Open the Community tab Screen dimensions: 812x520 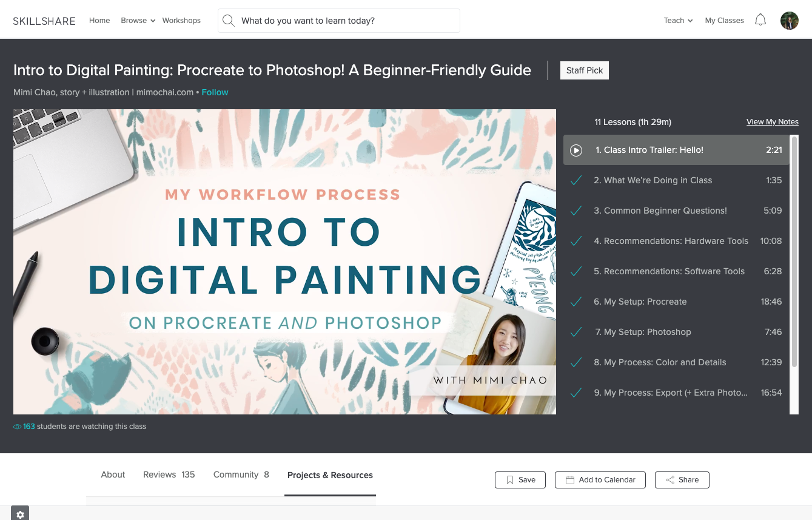tap(241, 475)
